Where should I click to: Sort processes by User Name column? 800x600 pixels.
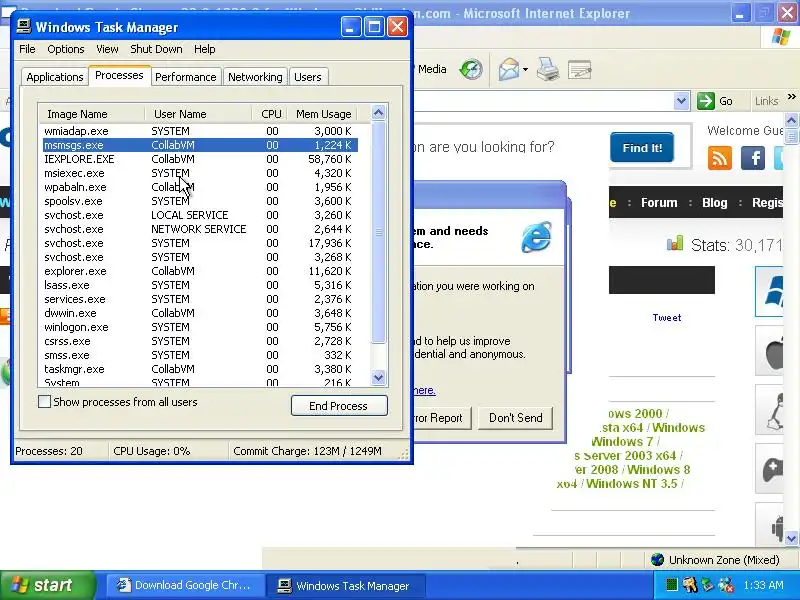pyautogui.click(x=198, y=114)
